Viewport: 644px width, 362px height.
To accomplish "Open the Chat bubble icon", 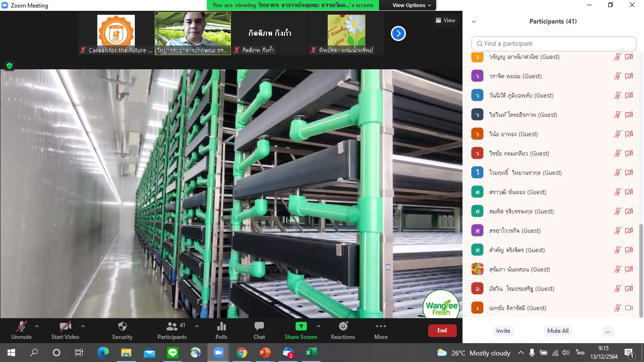I will coord(259,327).
